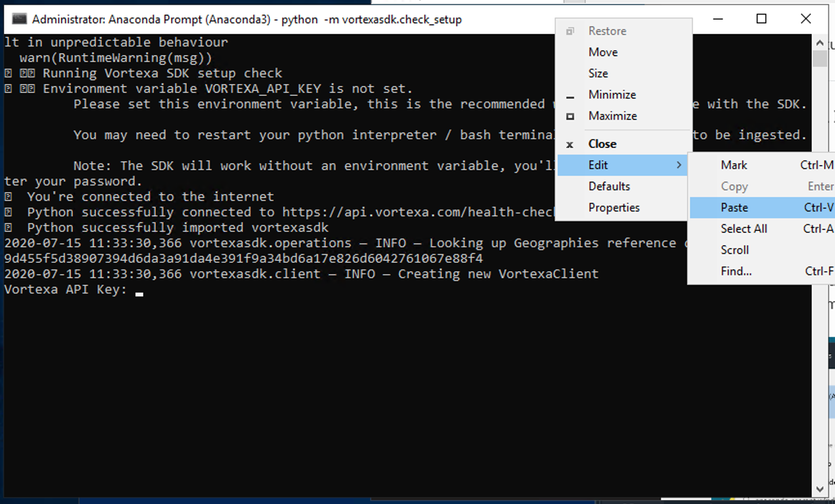Screen dimensions: 835x504
Task: Click the scrollbar down arrow
Action: (x=820, y=489)
